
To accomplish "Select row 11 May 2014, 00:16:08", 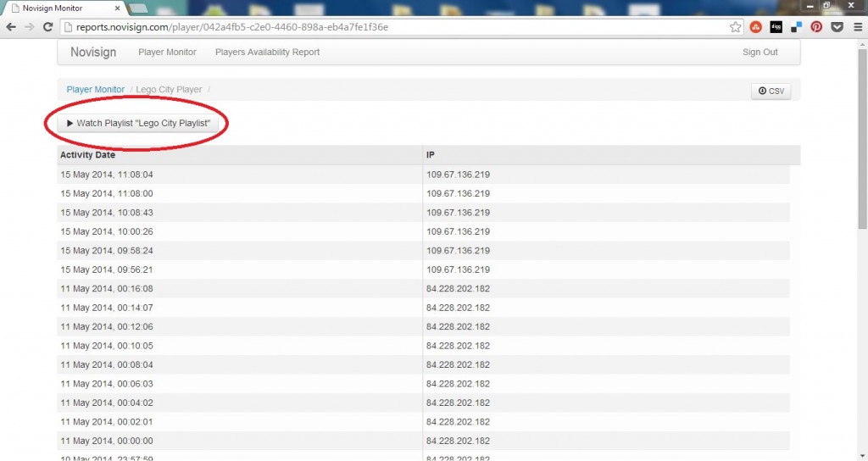I will coord(424,288).
